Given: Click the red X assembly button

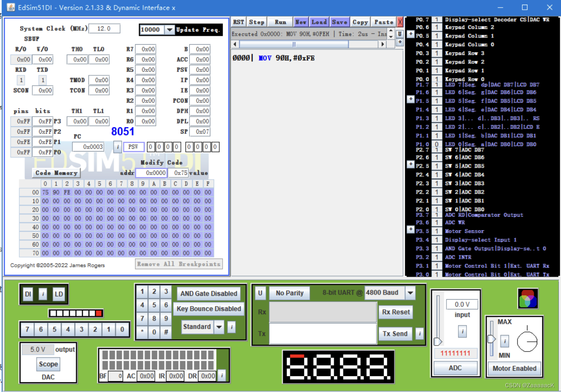Looking at the screenshot, I should [x=400, y=22].
